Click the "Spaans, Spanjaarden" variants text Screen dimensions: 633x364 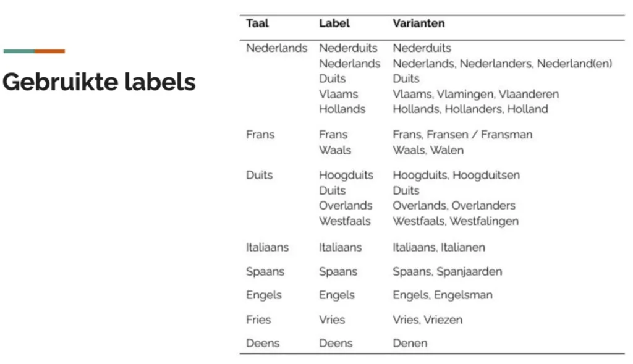448,272
